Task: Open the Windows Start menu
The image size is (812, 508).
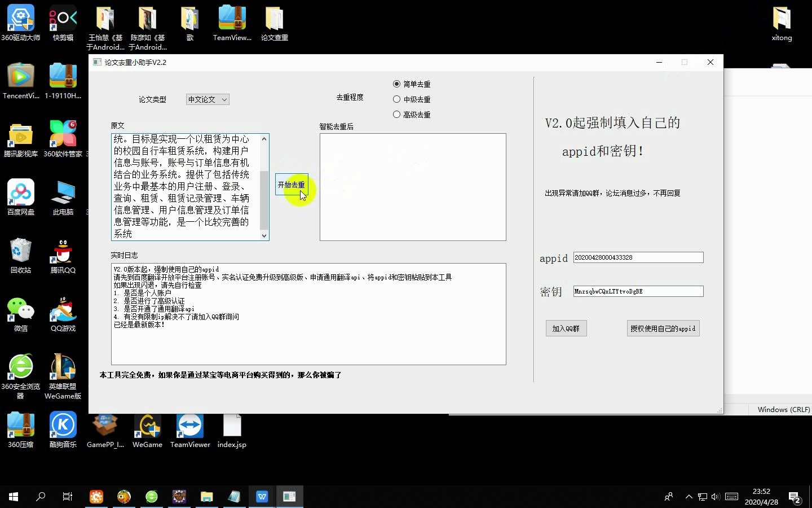Action: (14, 497)
